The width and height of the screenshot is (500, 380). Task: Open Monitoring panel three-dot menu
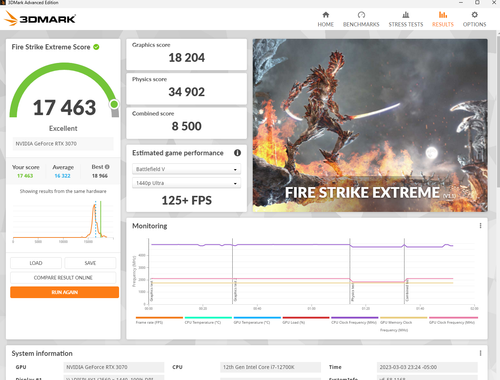[x=480, y=226]
